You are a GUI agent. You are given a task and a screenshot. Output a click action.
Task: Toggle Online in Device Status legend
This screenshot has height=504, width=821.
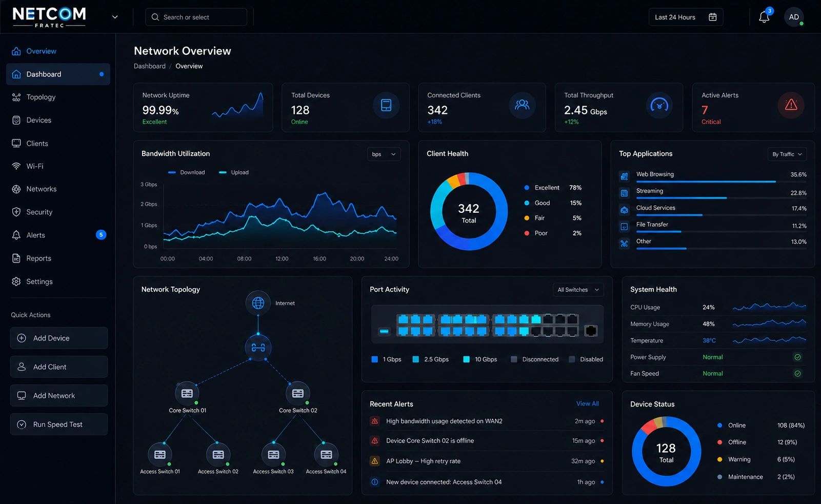pos(761,426)
